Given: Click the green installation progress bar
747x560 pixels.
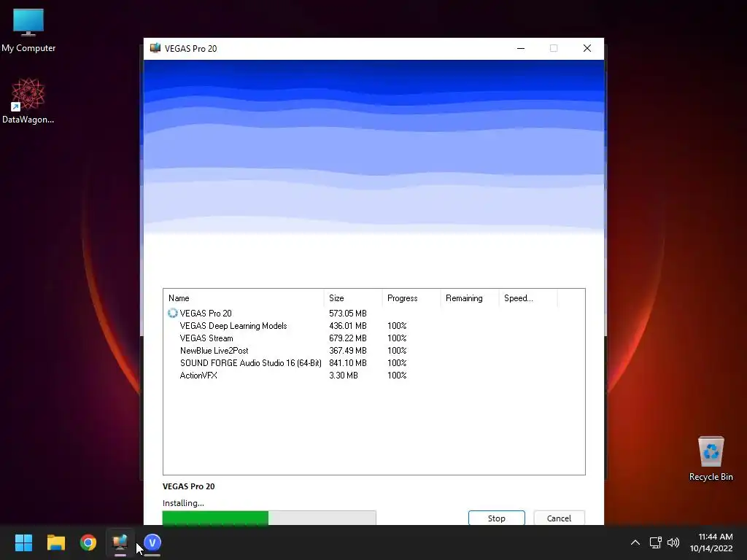Looking at the screenshot, I should [x=269, y=518].
